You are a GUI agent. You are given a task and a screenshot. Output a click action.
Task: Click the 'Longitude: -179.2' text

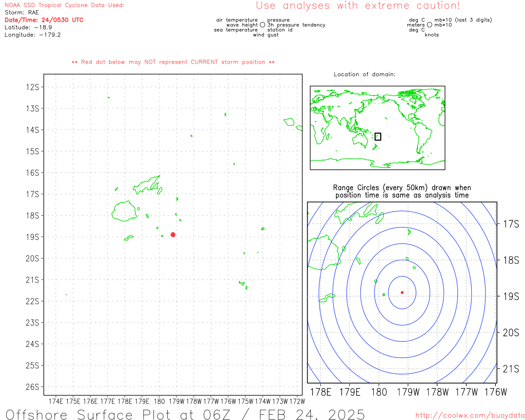[x=33, y=35]
